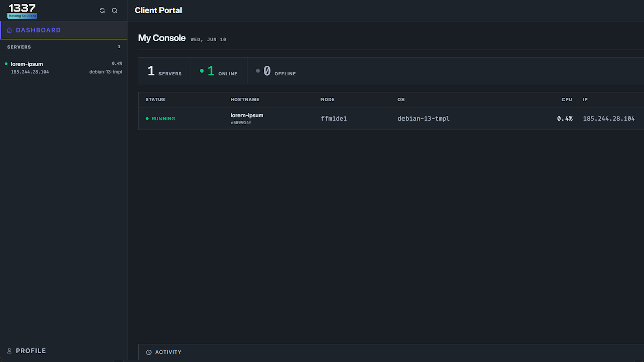Click the 1 Servers stat card

(165, 71)
